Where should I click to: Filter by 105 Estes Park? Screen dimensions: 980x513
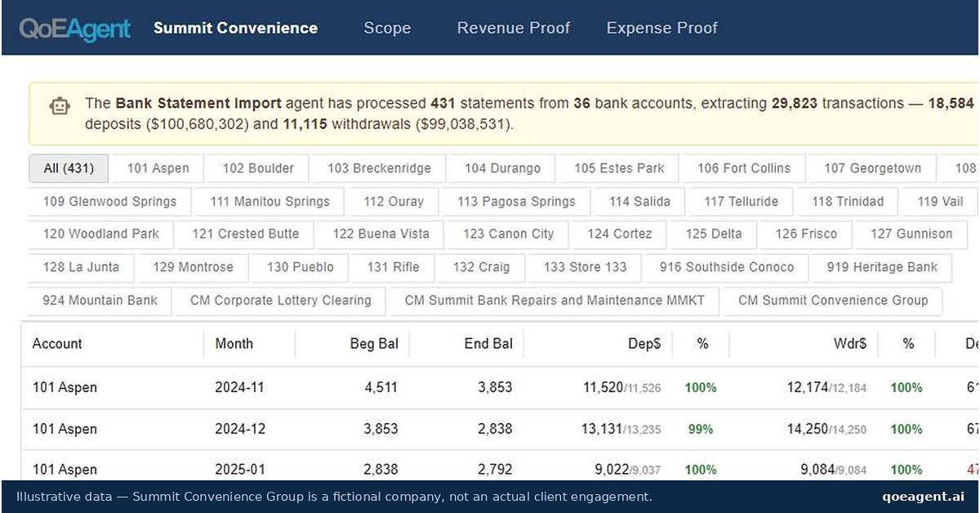(619, 168)
